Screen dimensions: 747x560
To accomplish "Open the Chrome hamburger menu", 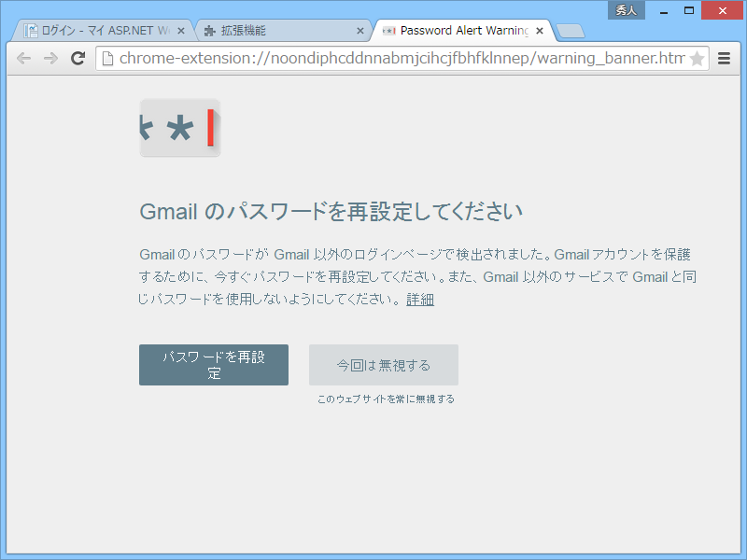I will (725, 58).
